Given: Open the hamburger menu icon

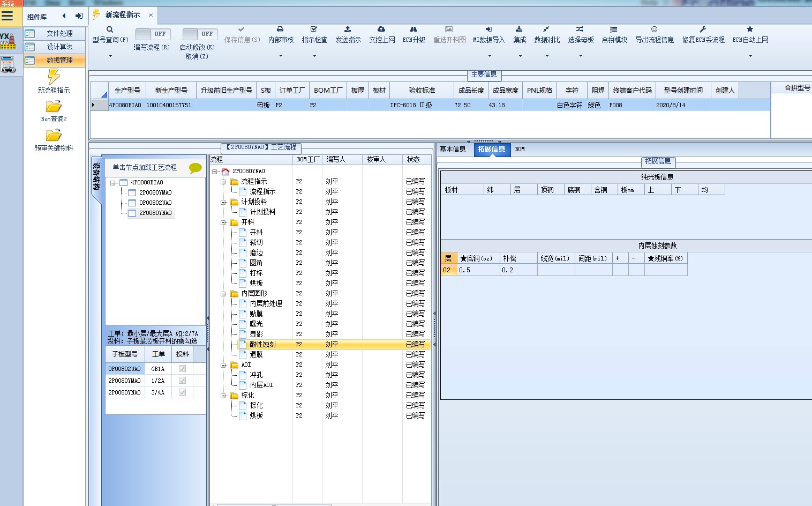Looking at the screenshot, I should coord(7,16).
